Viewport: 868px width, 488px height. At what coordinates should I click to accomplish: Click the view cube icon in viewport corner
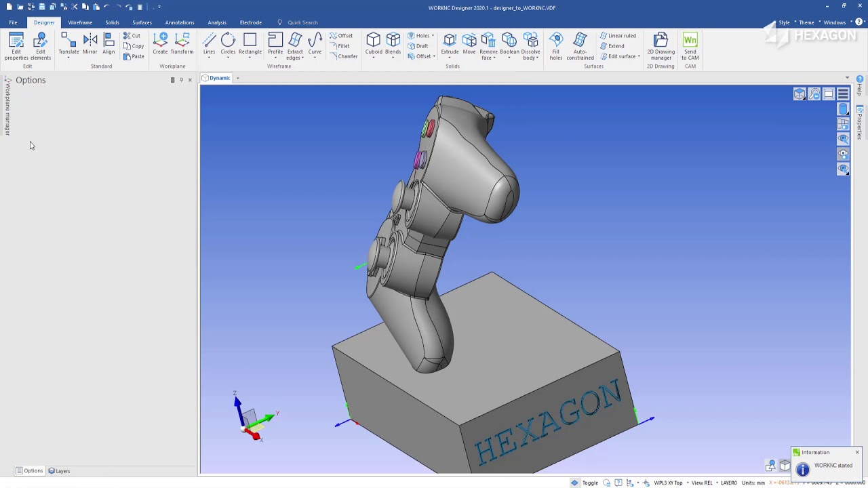pyautogui.click(x=800, y=94)
